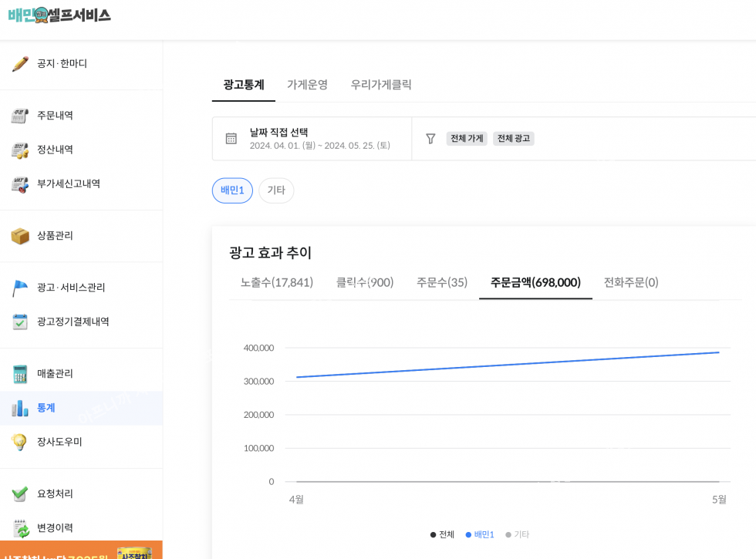Click the 배민 셀프서비스 logo
Image resolution: width=756 pixels, height=559 pixels.
click(x=59, y=15)
